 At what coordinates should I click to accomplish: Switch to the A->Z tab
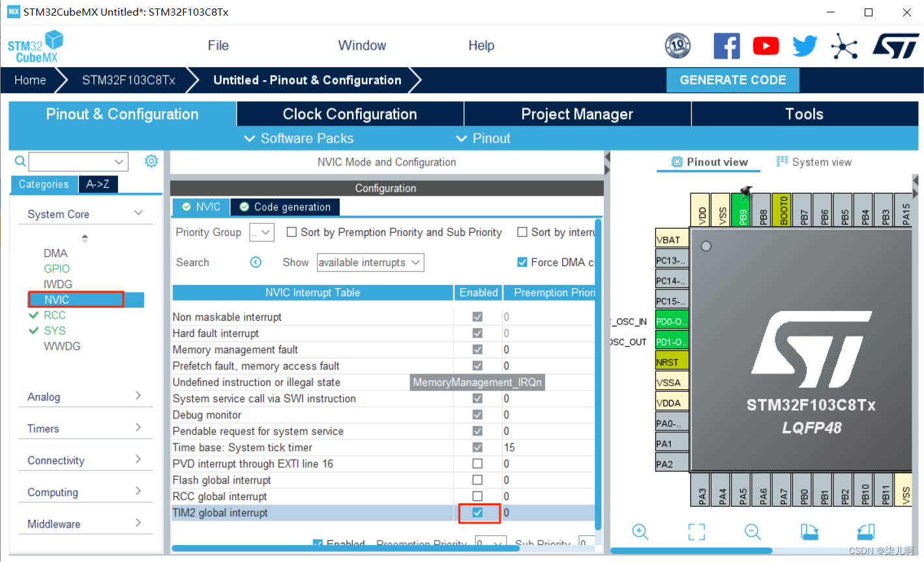[x=98, y=185]
